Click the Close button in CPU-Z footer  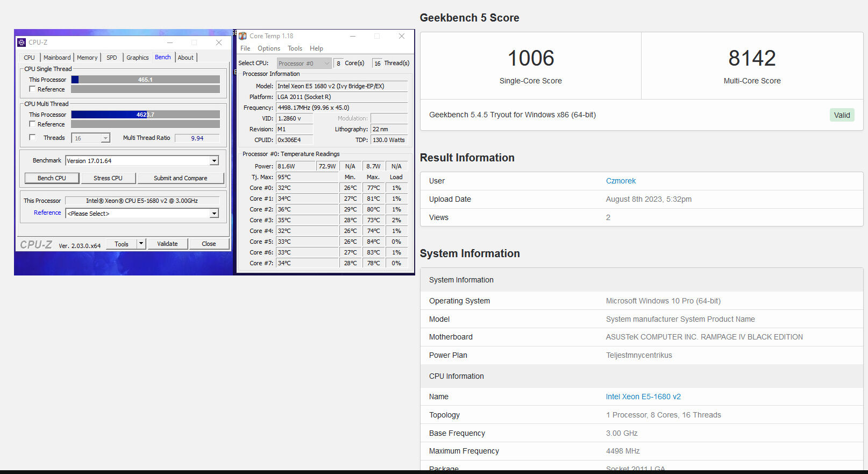click(209, 244)
